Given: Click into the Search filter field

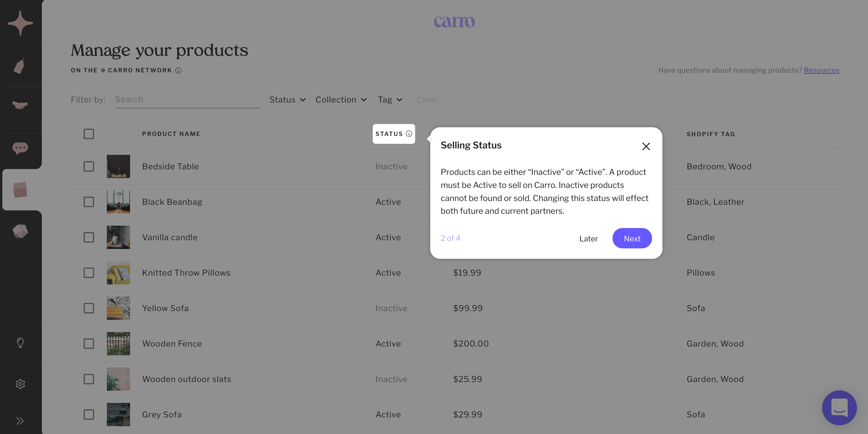Looking at the screenshot, I should (187, 100).
